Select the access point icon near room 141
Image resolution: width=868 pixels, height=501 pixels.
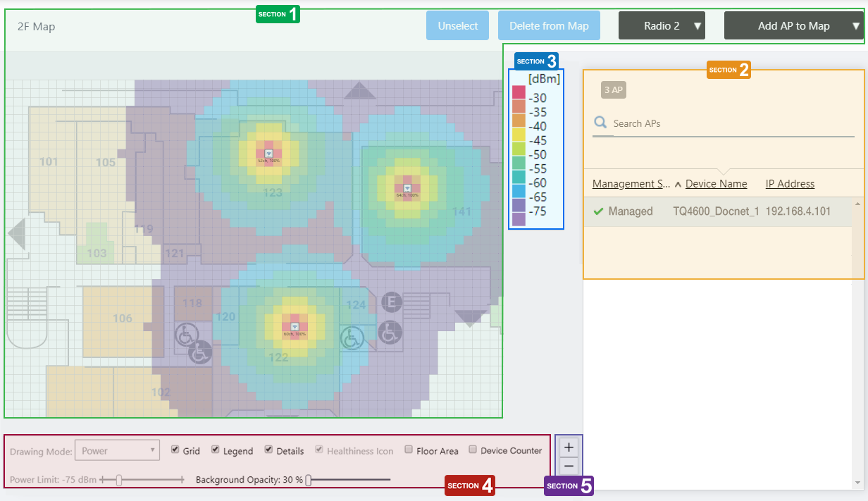[407, 188]
